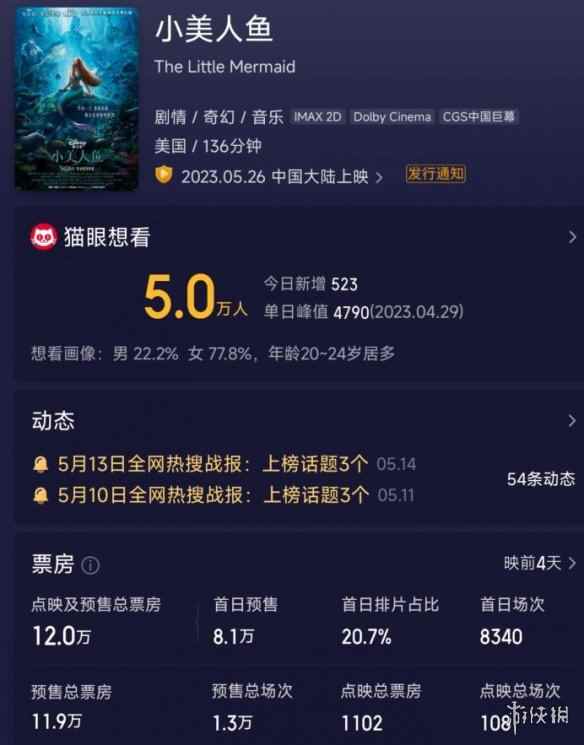Click the info icon next to 票房

(x=90, y=565)
